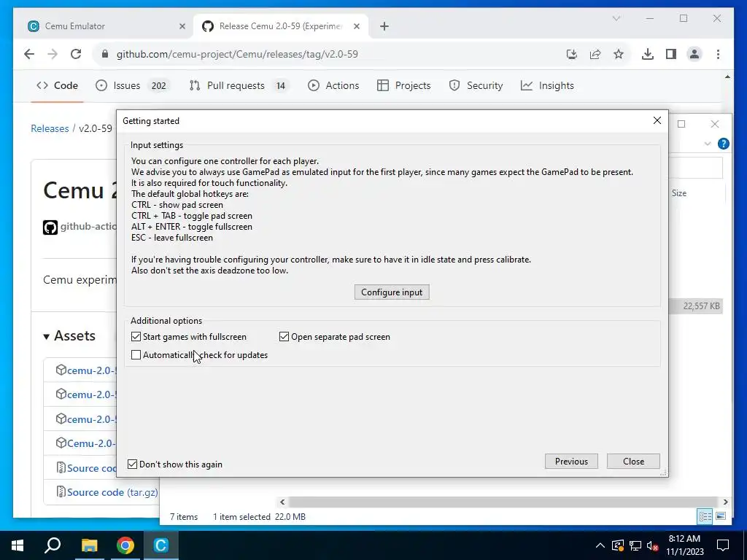This screenshot has height=560, width=747.
Task: Open File Explorer from the taskbar
Action: click(89, 545)
